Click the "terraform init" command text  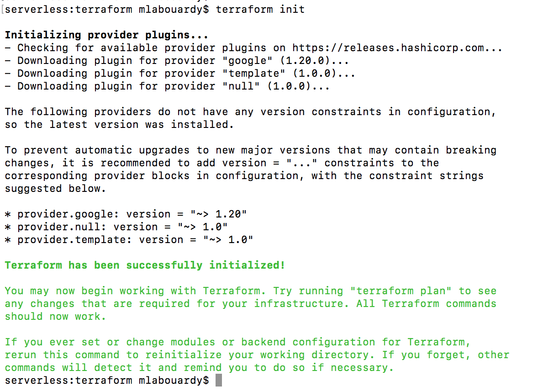pos(260,10)
